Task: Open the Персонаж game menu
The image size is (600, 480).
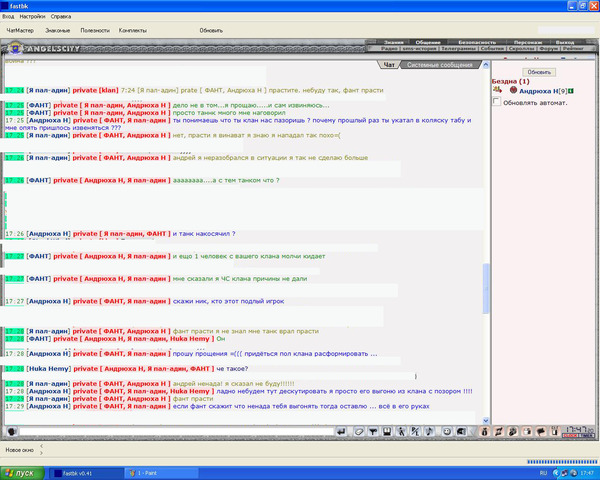Action: pyautogui.click(x=528, y=42)
